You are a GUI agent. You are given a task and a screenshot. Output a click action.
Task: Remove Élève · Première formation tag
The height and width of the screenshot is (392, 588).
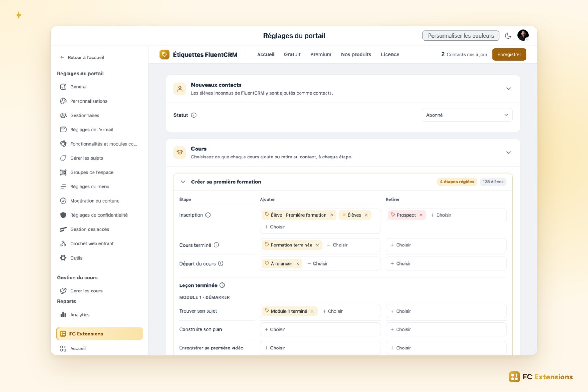(x=331, y=215)
